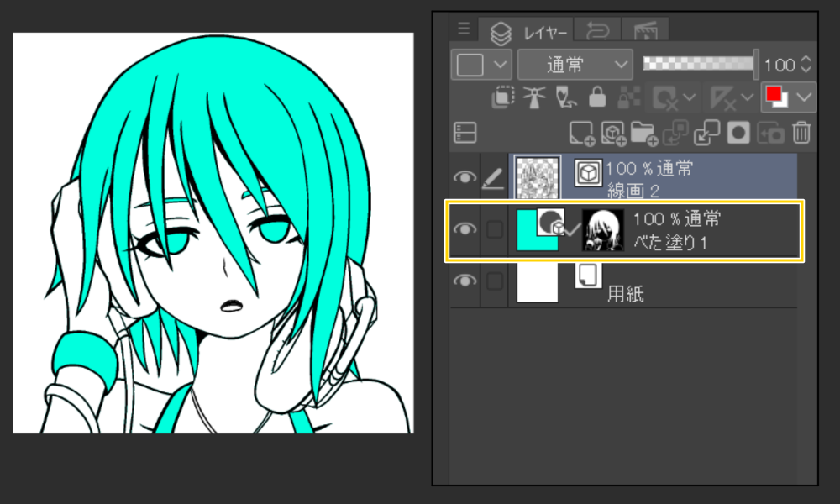The height and width of the screenshot is (504, 840).
Task: Click Apply Mask to Layer icon
Action: 770,134
